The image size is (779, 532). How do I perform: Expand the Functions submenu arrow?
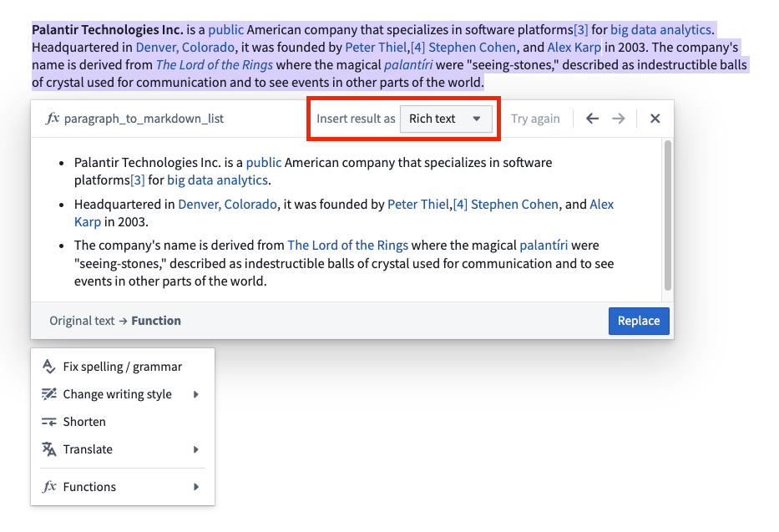click(196, 487)
